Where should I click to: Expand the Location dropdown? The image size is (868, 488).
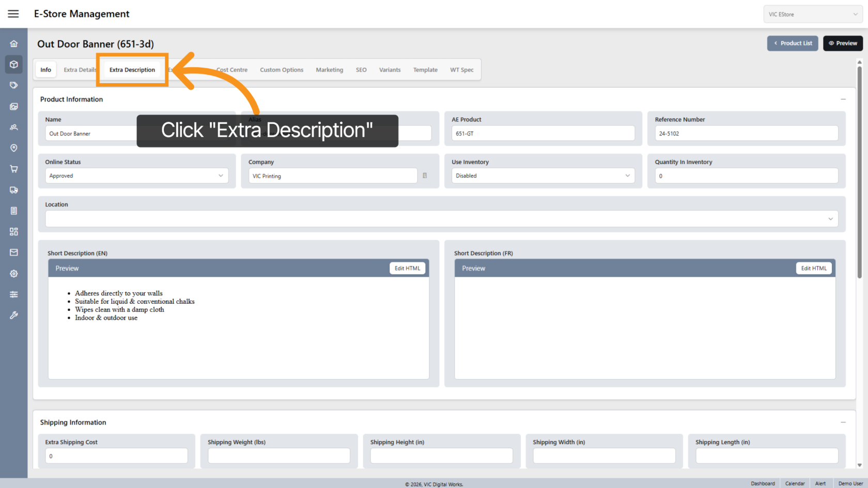(441, 219)
